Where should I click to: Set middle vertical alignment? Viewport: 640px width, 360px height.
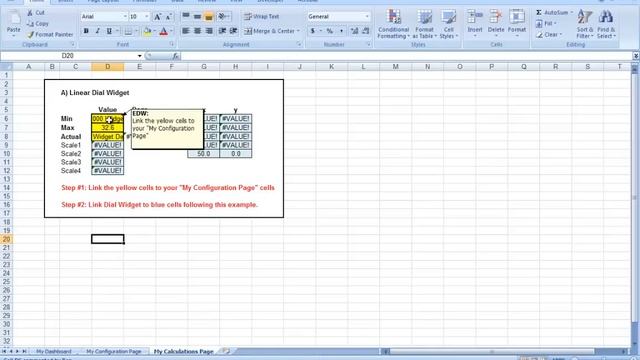[197, 16]
